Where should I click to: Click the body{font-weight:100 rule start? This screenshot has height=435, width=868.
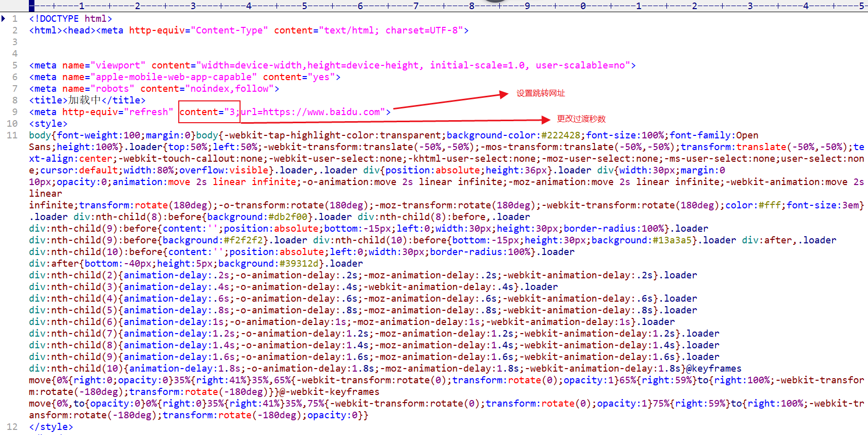[x=85, y=135]
